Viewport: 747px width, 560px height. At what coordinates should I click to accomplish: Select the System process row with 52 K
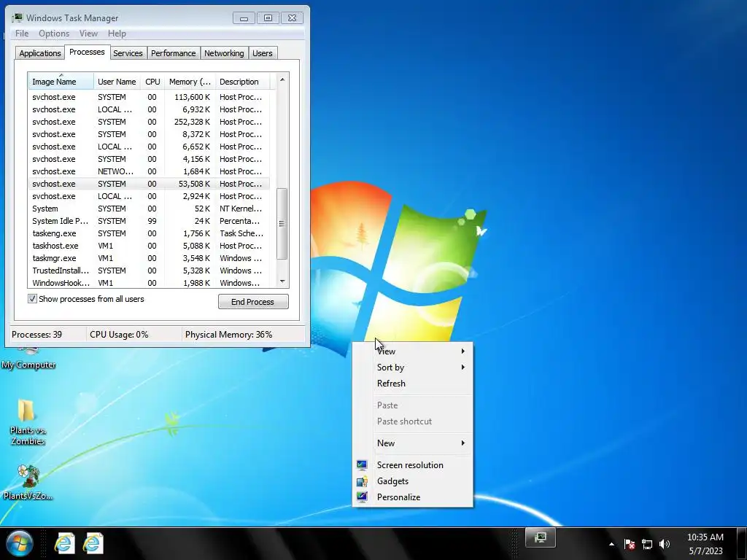click(149, 209)
